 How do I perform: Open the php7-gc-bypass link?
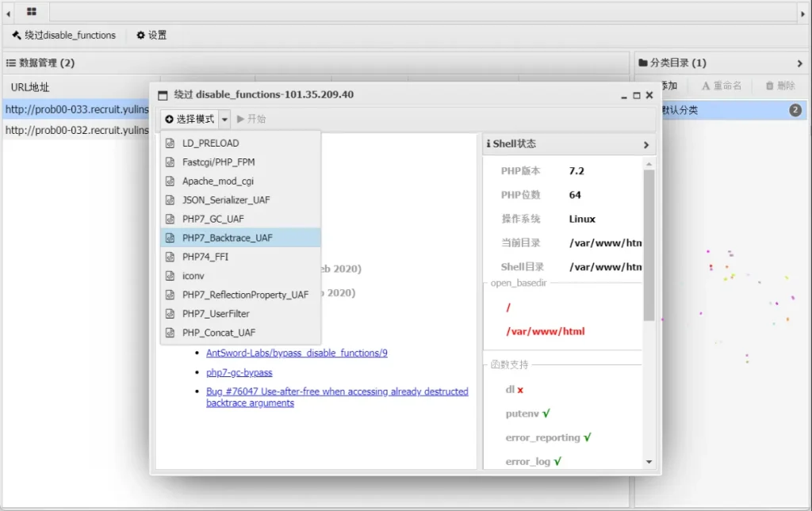[x=239, y=372]
